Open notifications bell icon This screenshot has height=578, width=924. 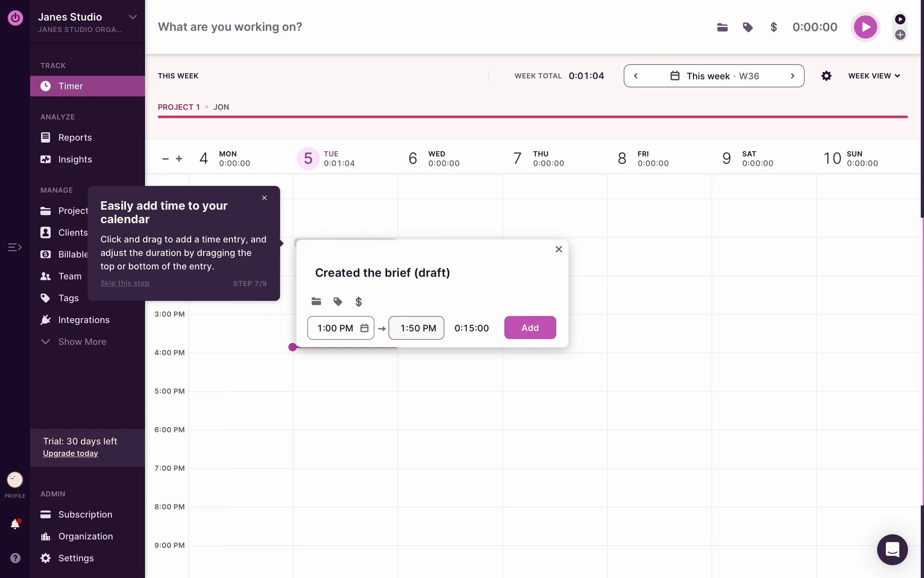pos(15,524)
